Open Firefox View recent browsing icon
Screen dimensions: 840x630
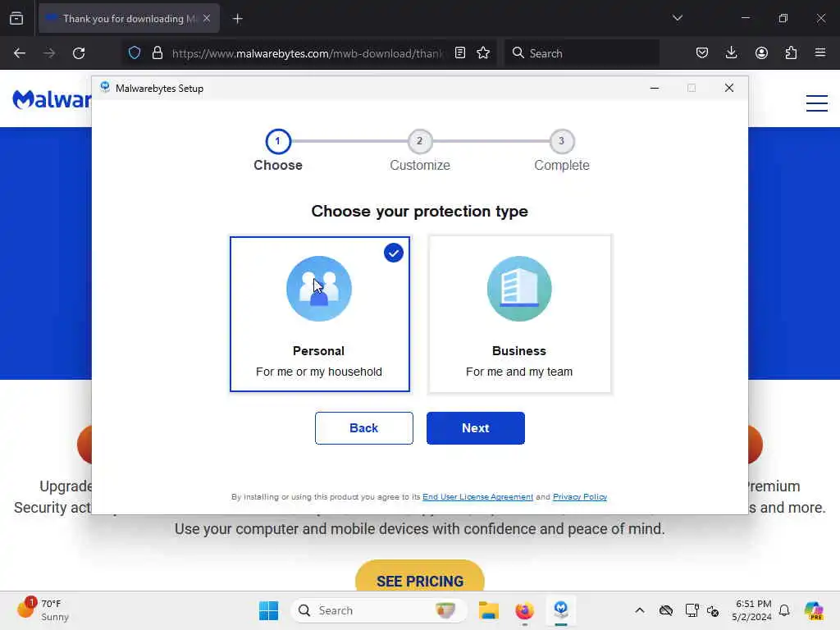pos(16,18)
